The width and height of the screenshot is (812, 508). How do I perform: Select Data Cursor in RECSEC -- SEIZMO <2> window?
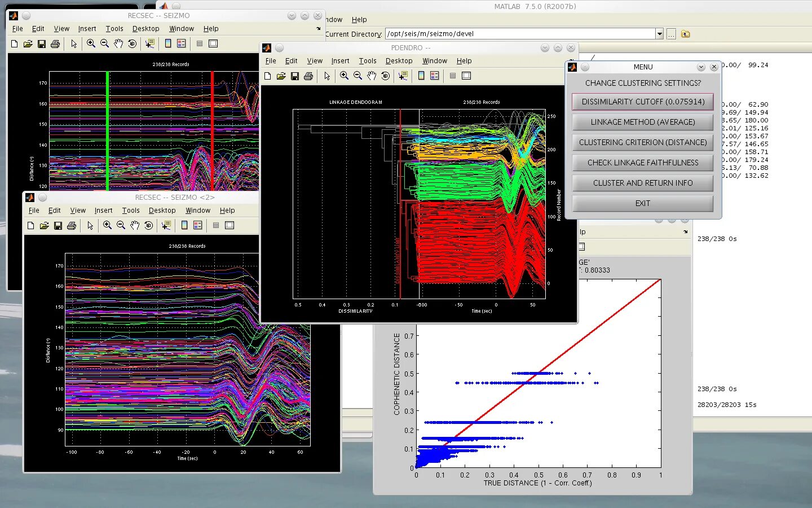(166, 225)
